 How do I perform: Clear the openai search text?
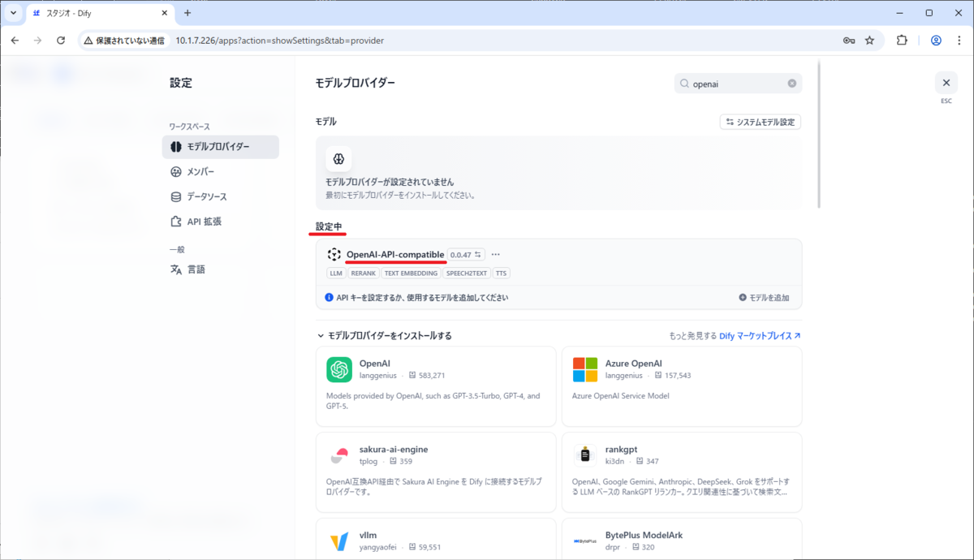coord(792,84)
